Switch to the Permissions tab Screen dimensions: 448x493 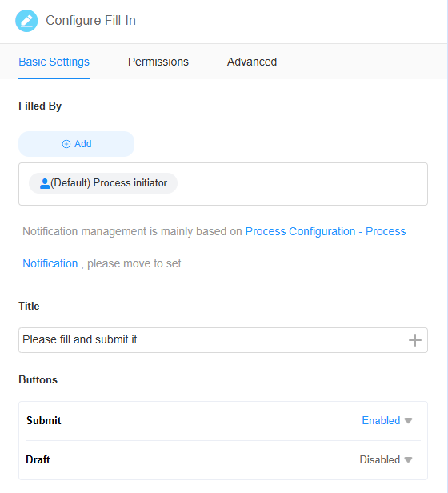[x=158, y=62]
